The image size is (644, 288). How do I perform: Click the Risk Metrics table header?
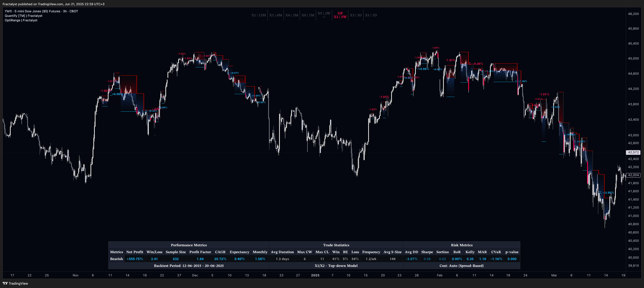[x=462, y=245]
